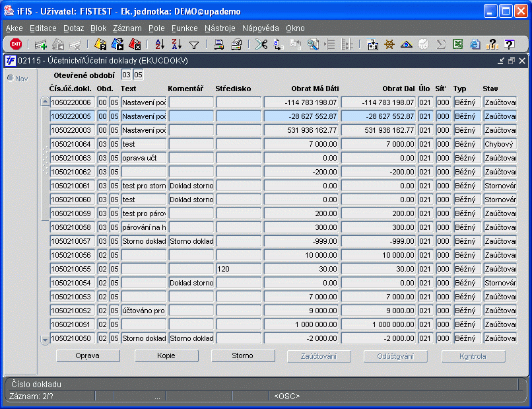The height and width of the screenshot is (409, 532).
Task: Click the blue execute query icon
Action: (x=117, y=44)
